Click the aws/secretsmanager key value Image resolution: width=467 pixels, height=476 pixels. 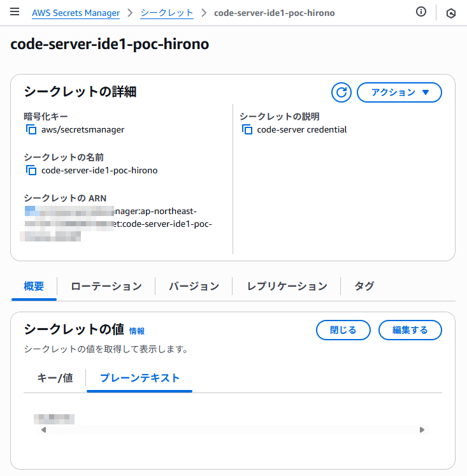click(83, 129)
